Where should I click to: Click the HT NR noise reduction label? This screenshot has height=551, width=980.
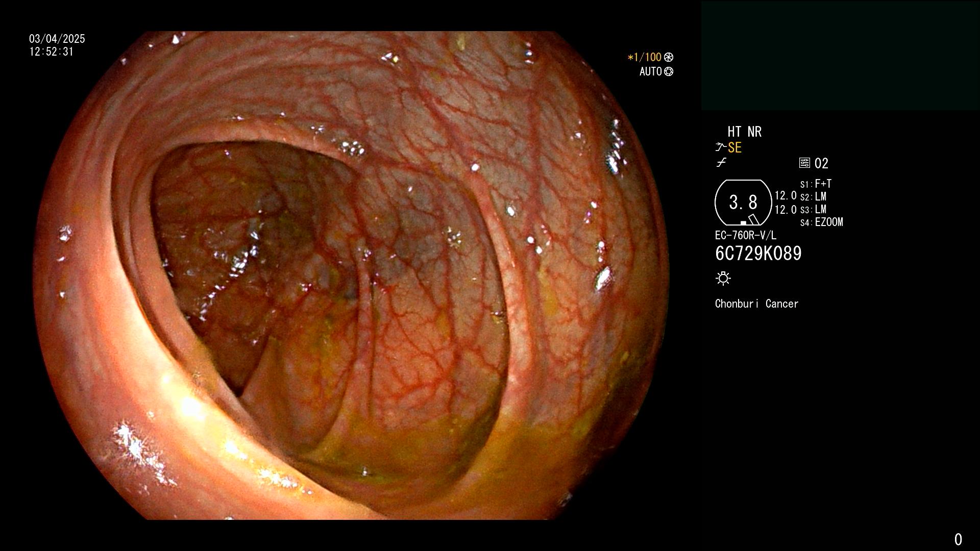[x=745, y=132]
